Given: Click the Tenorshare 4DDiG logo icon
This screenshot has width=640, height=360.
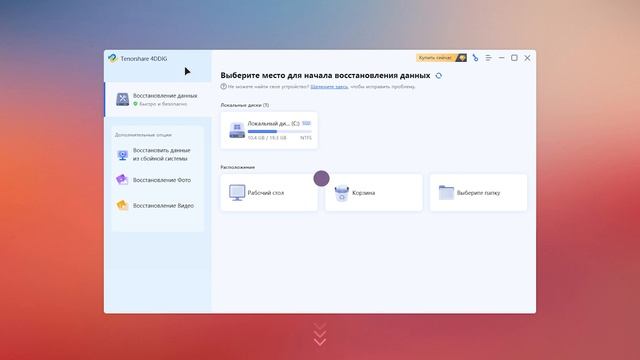Looking at the screenshot, I should pos(113,58).
